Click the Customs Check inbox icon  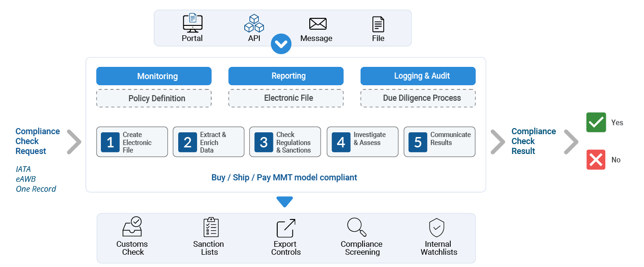click(x=132, y=227)
